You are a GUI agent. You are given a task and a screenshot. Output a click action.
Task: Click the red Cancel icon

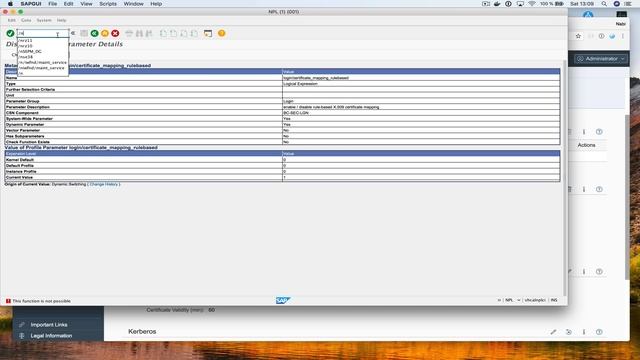115,33
